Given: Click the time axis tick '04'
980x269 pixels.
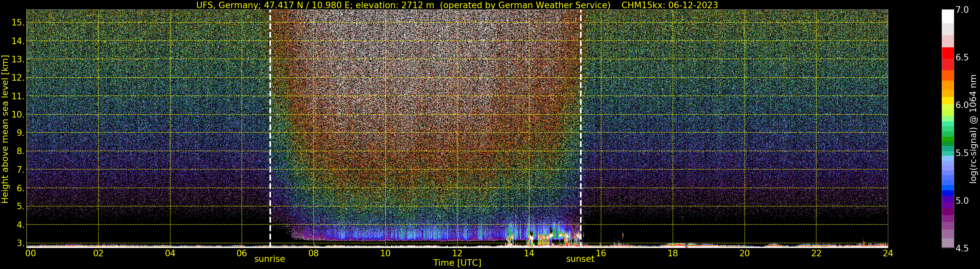Looking at the screenshot, I should pos(170,253).
